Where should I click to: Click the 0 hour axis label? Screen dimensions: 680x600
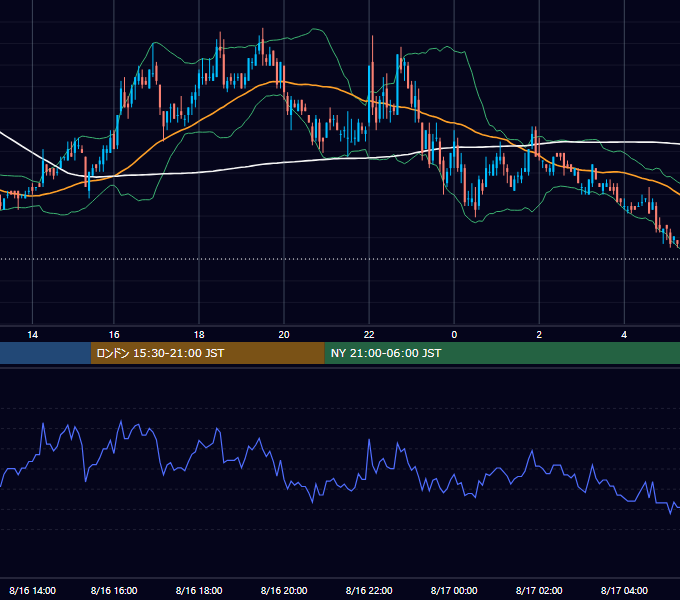[454, 335]
